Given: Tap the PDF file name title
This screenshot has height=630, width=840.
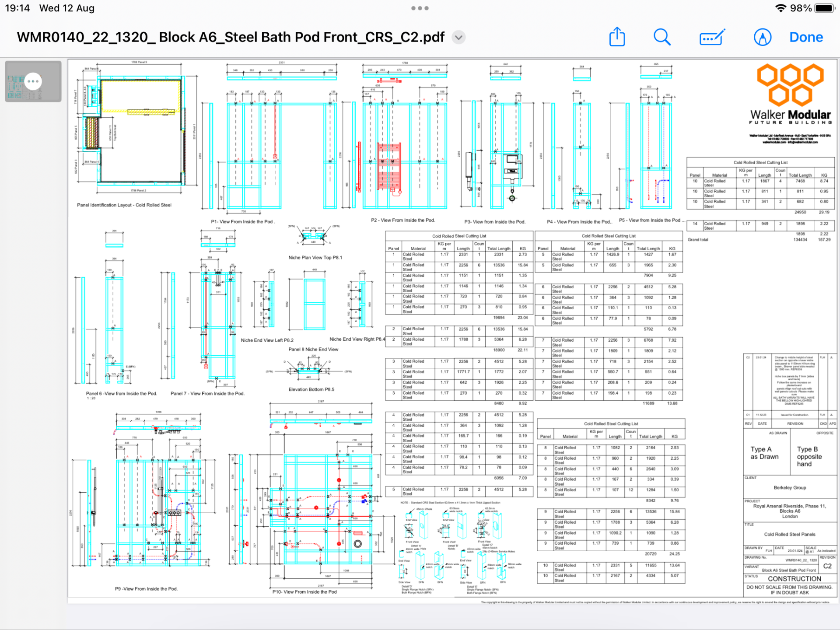Looking at the screenshot, I should [x=231, y=37].
